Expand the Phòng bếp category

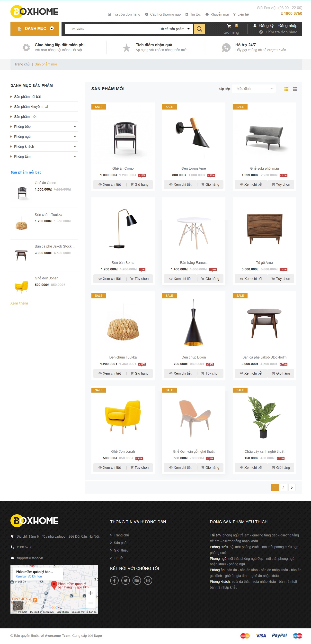point(75,127)
